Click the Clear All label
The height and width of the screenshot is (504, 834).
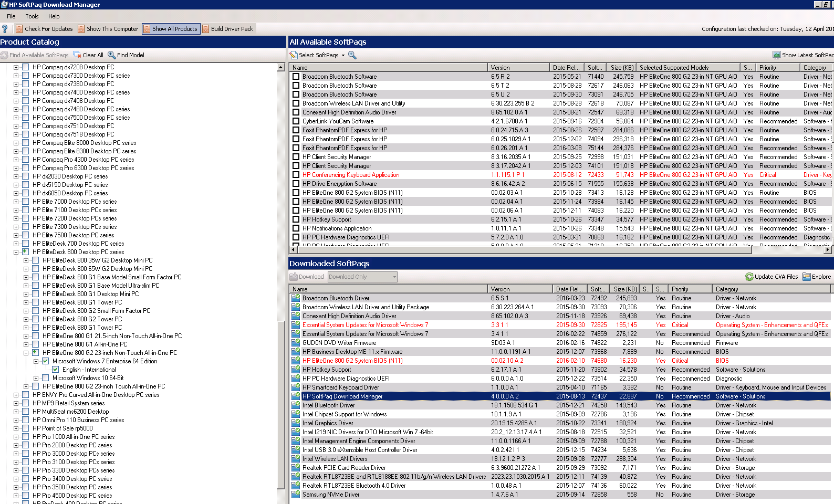click(x=93, y=55)
